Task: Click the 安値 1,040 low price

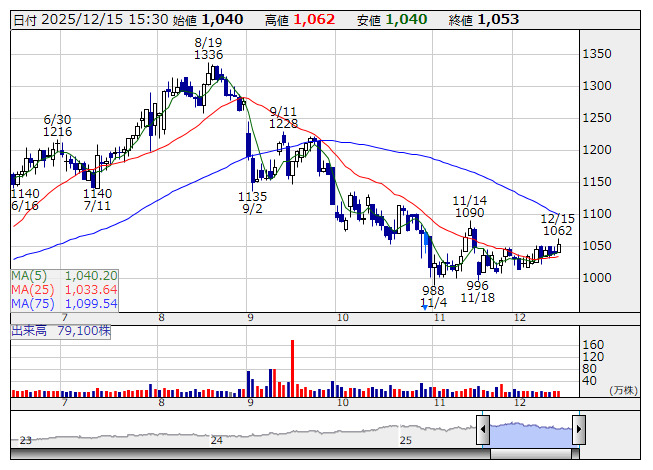Action: click(392, 20)
